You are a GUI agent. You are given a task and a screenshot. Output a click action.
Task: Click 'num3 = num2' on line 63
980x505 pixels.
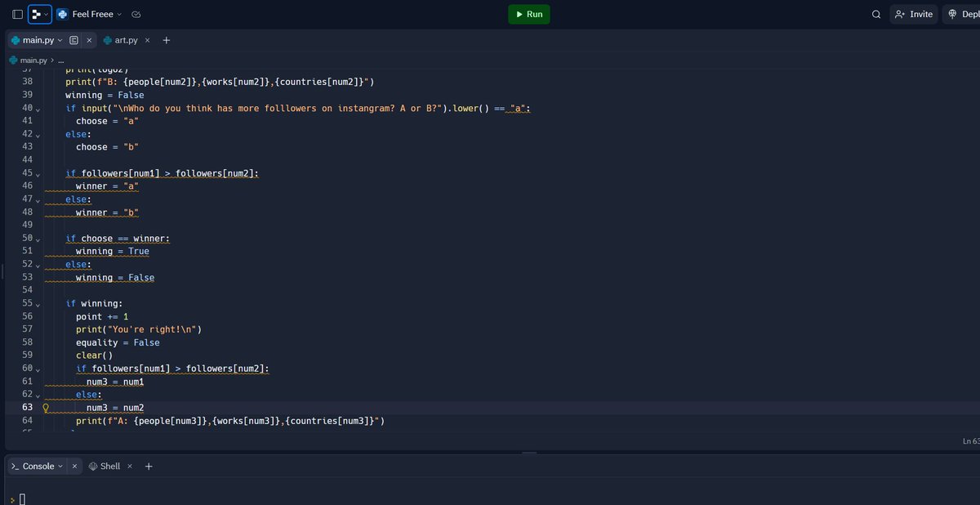tap(115, 408)
